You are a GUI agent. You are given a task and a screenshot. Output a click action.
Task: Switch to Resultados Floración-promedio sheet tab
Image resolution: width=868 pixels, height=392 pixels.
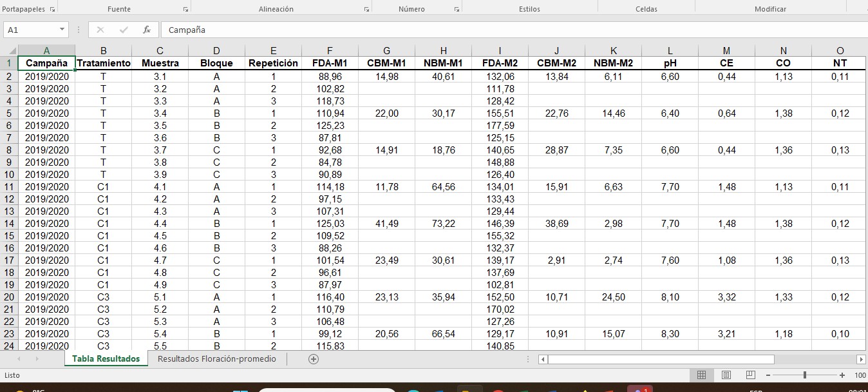tap(216, 359)
